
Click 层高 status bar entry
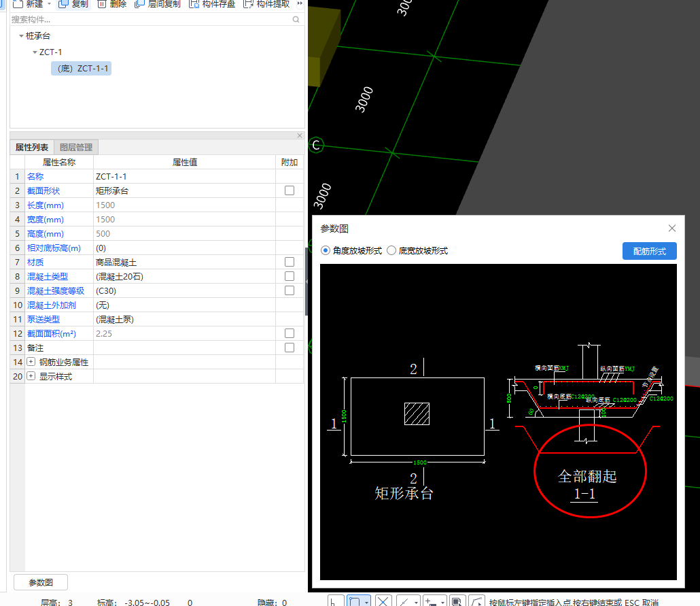click(56, 603)
